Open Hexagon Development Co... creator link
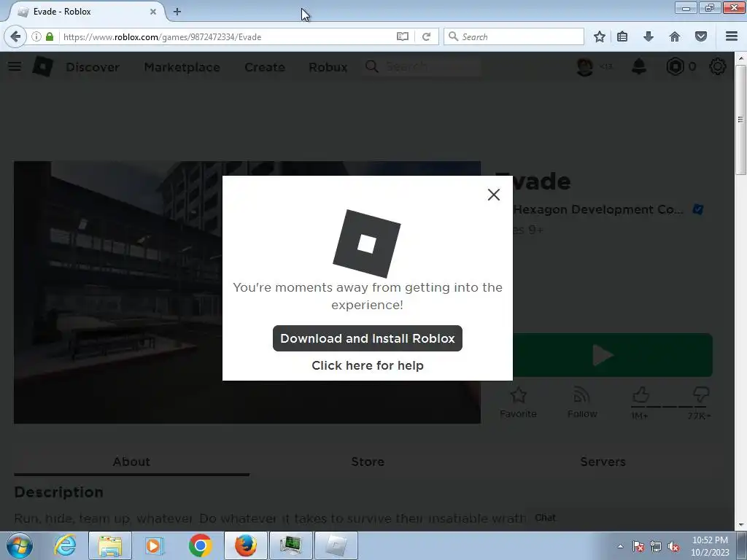 coord(598,209)
